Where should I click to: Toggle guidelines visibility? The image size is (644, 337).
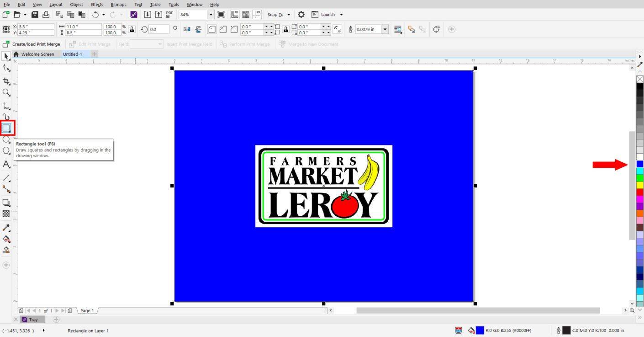tap(258, 14)
